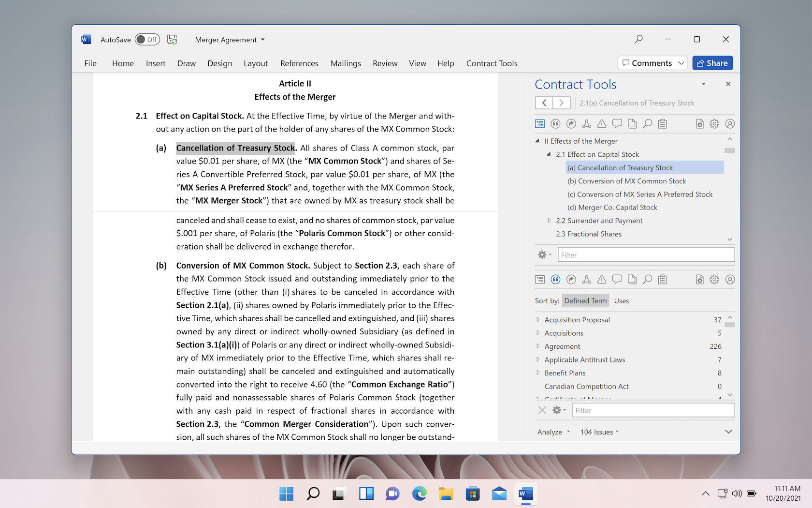The height and width of the screenshot is (508, 812).
Task: Toggle AutoSave switch on
Action: (x=147, y=40)
